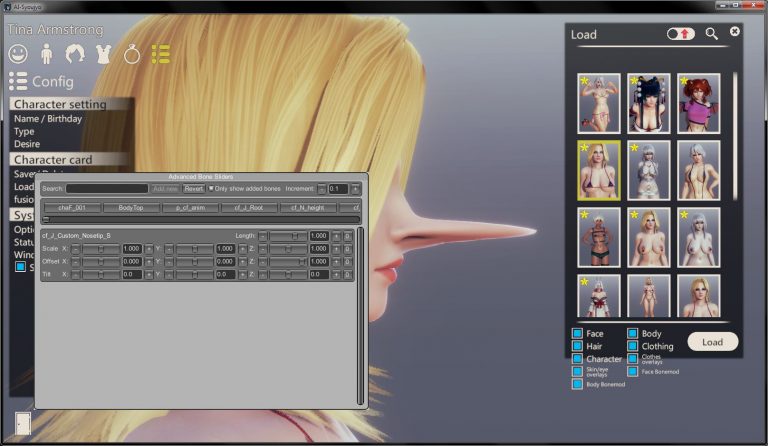Open the Type setting entry
Screen dimensions: 768x446
pos(24,131)
